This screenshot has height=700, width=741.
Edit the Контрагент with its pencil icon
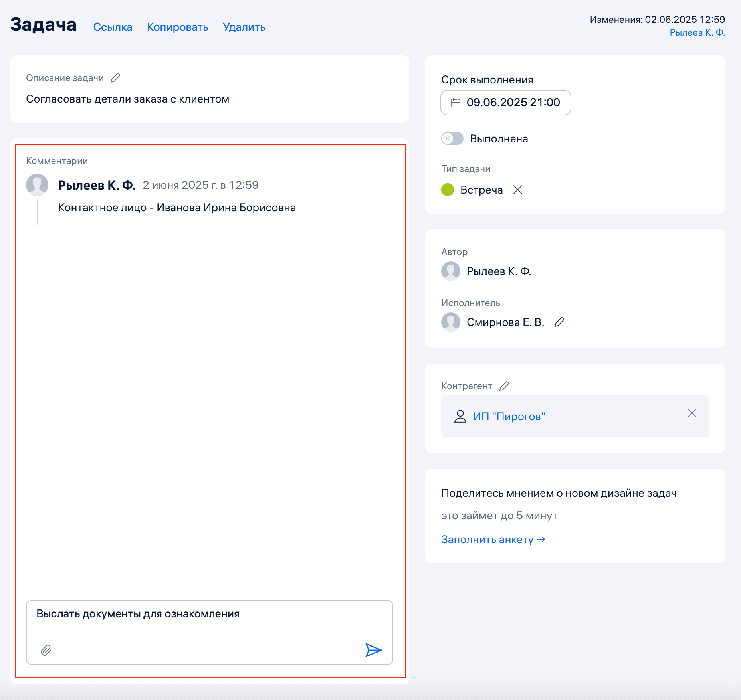[x=505, y=386]
